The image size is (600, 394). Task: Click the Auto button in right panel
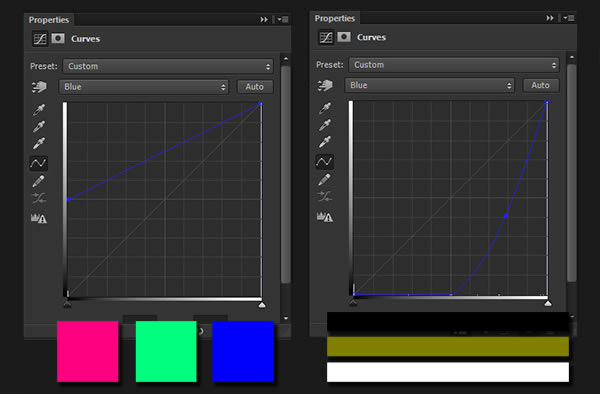click(540, 85)
